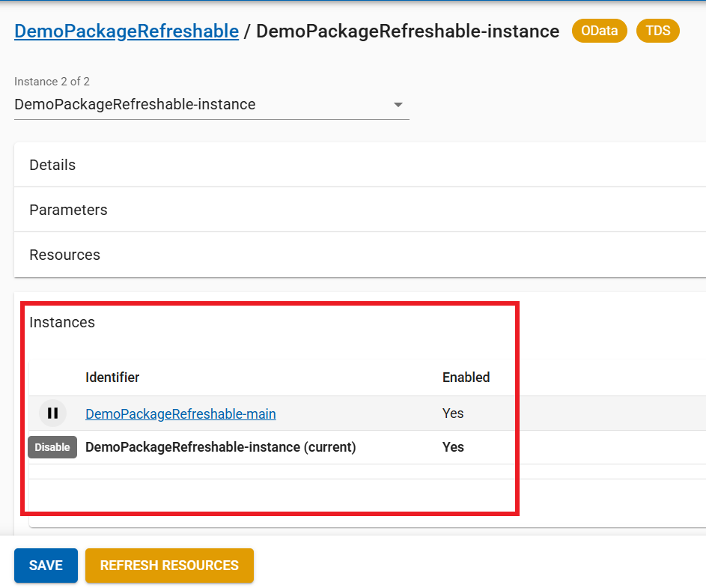Expand the Parameters section
706x588 pixels.
tap(68, 210)
